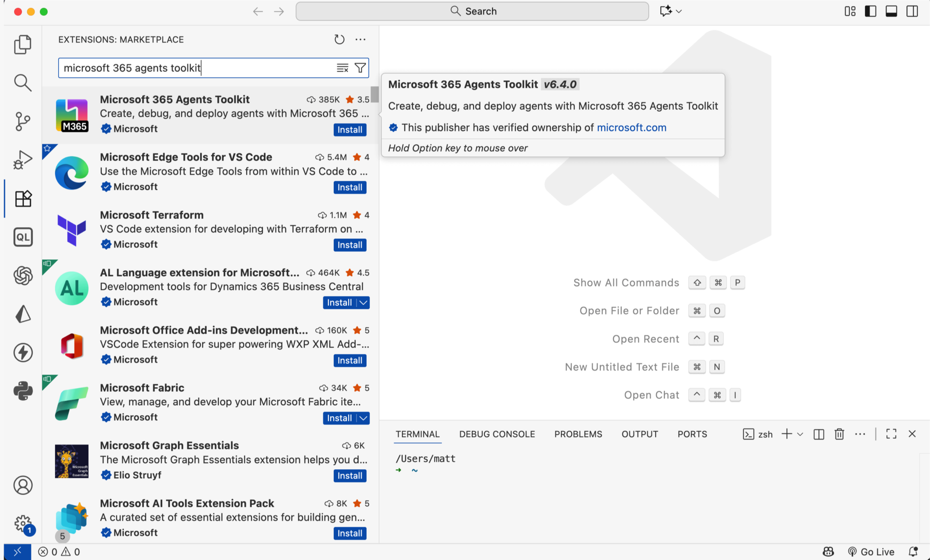Refresh the extensions marketplace list
930x560 pixels.
tap(339, 40)
